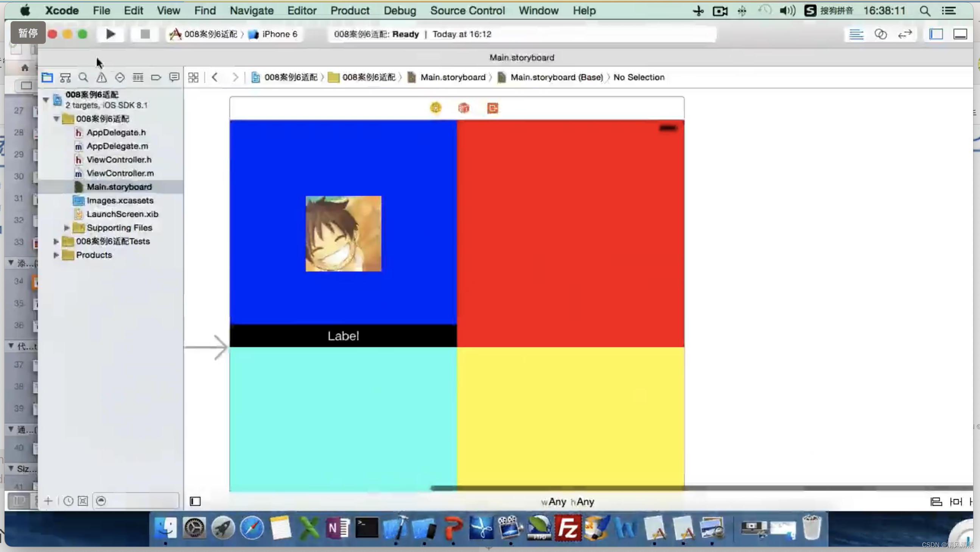Toggle the Navigator panel visibility
This screenshot has width=980, height=552.
point(936,34)
